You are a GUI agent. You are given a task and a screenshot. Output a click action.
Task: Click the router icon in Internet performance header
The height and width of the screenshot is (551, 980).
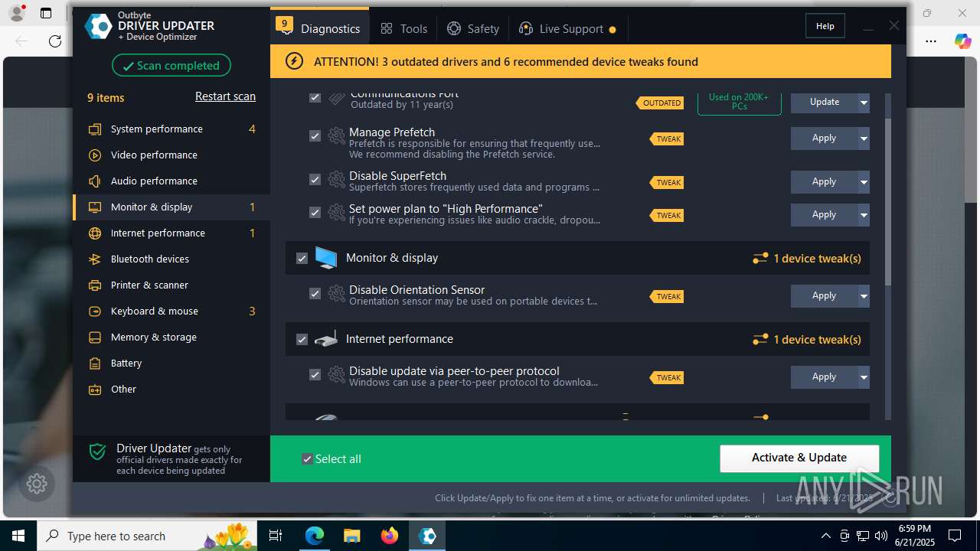click(x=326, y=339)
